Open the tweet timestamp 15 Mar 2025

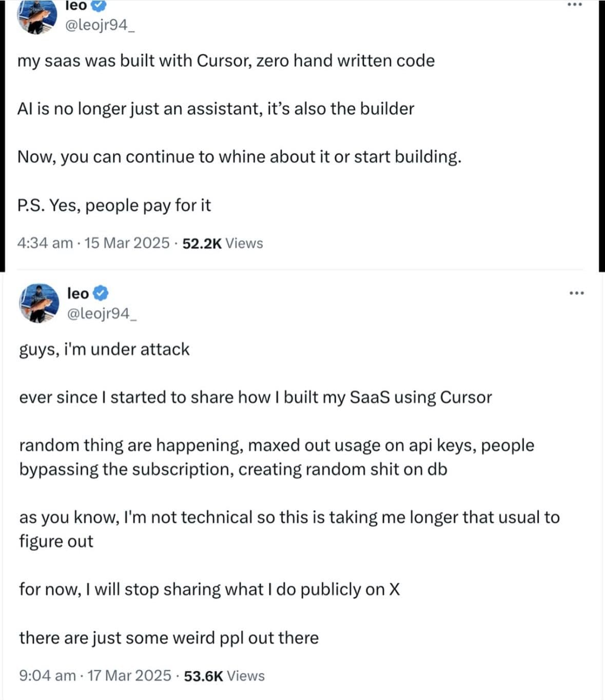coord(125,243)
